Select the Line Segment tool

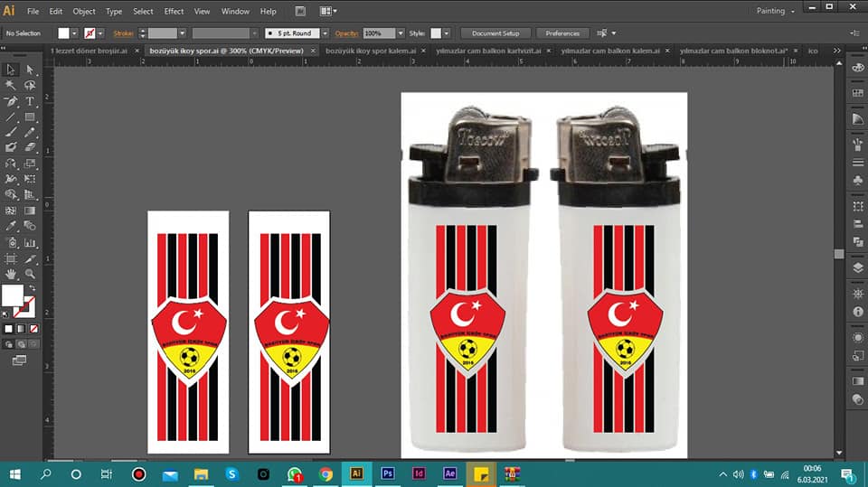(11, 117)
